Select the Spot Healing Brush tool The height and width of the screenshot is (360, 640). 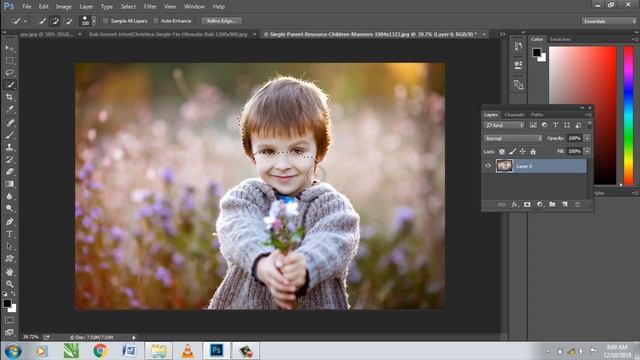9,122
